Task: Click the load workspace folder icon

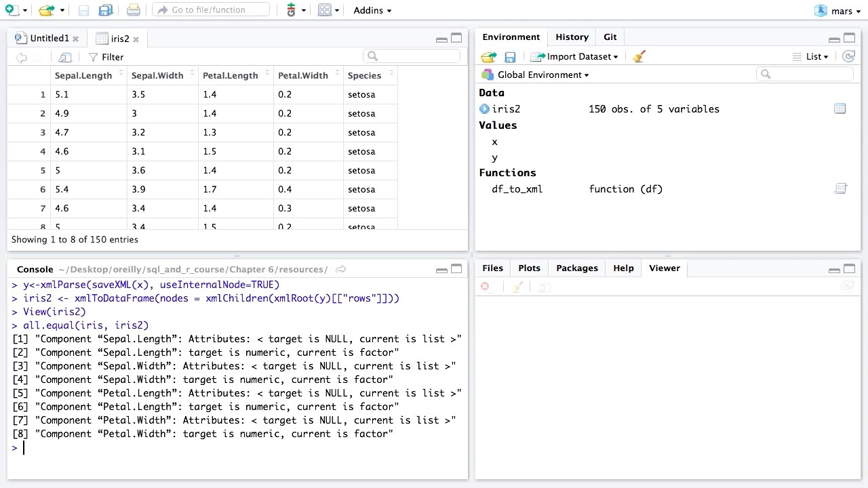Action: pos(488,57)
